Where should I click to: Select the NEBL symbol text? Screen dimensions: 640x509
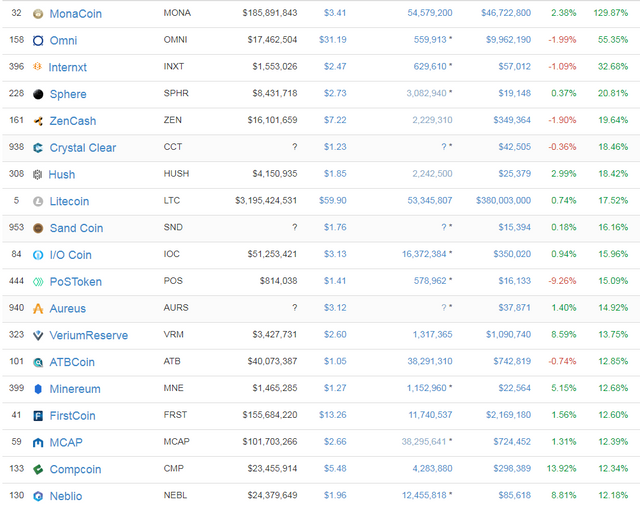pos(175,496)
